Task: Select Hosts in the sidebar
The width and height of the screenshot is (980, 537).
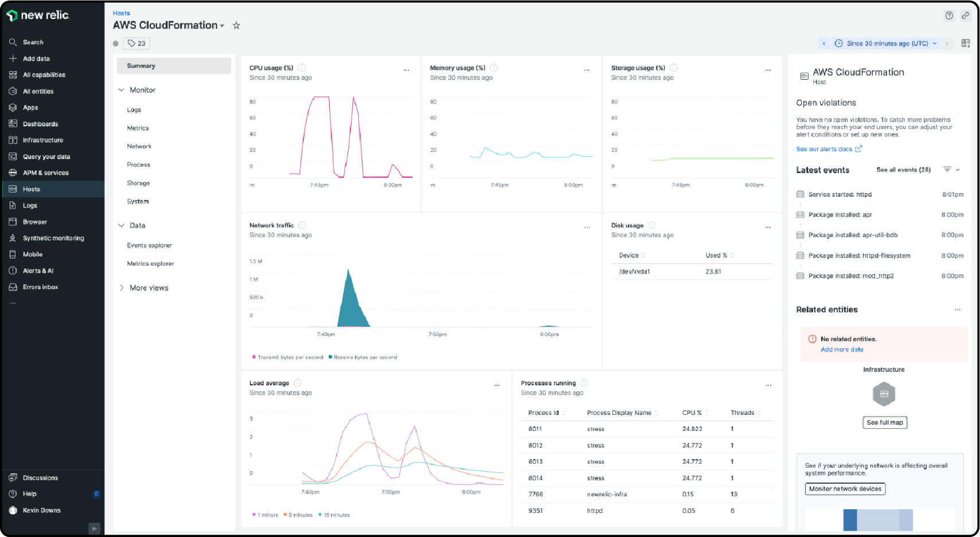Action: 53,189
